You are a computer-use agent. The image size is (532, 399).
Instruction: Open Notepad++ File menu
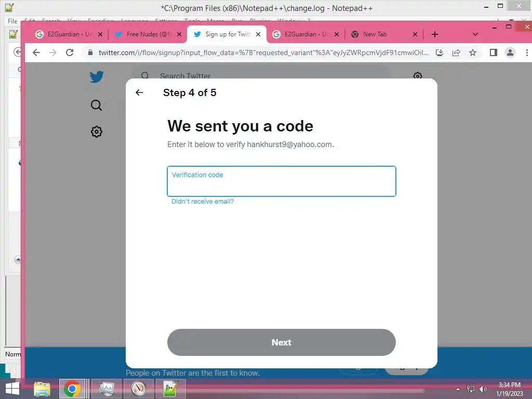[x=12, y=21]
